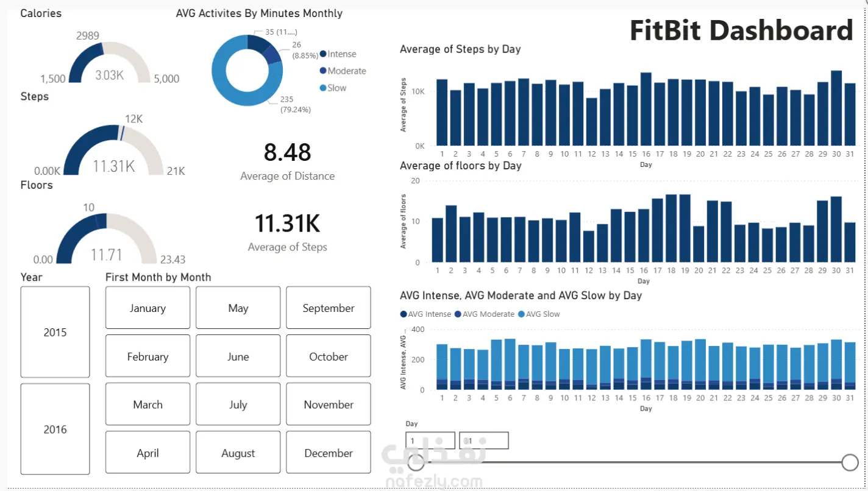
Task: Click the Day slider start value box
Action: (430, 440)
